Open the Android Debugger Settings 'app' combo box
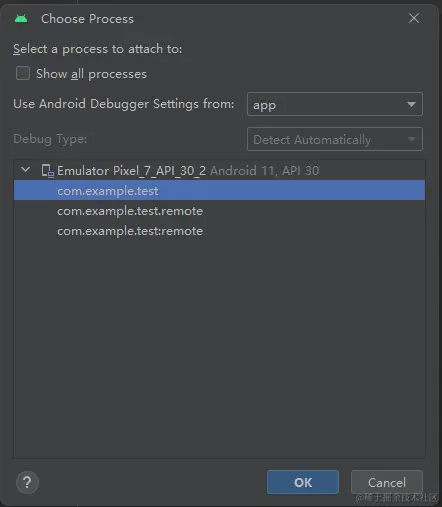The width and height of the screenshot is (442, 507). [x=335, y=105]
